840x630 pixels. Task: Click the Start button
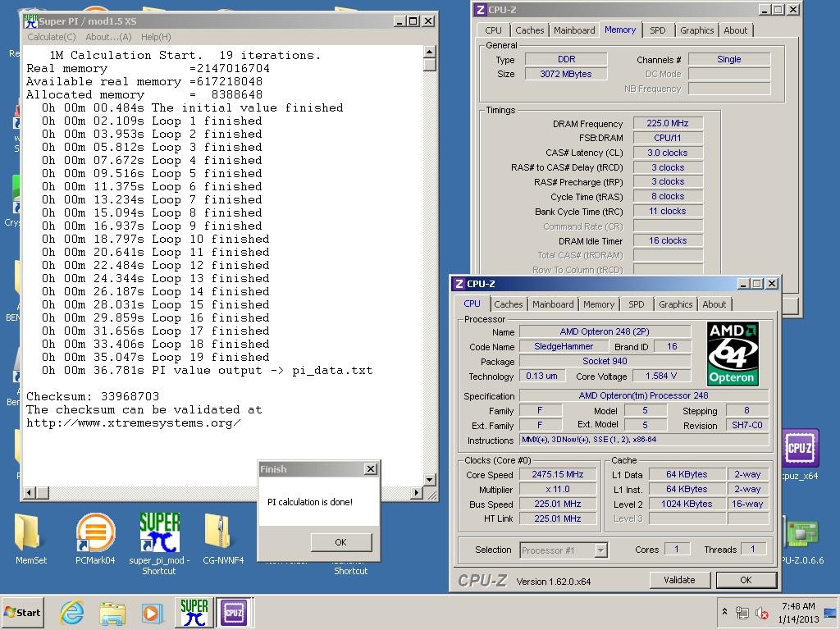pos(22,612)
